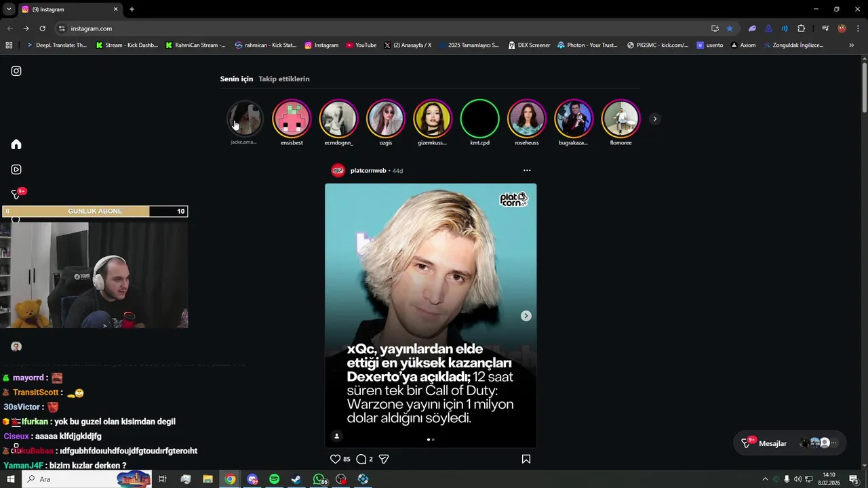Open jacke.ama story

(245, 119)
